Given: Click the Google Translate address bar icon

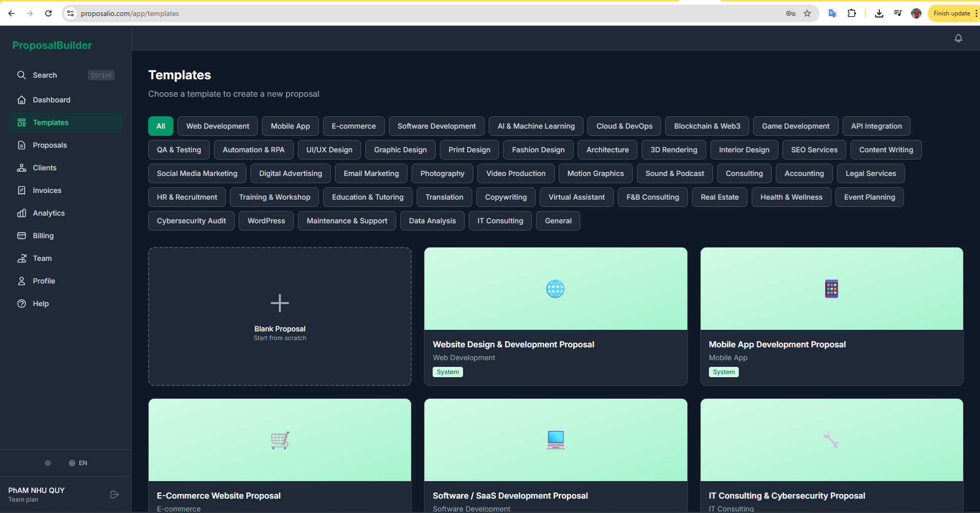Looking at the screenshot, I should pos(832,13).
